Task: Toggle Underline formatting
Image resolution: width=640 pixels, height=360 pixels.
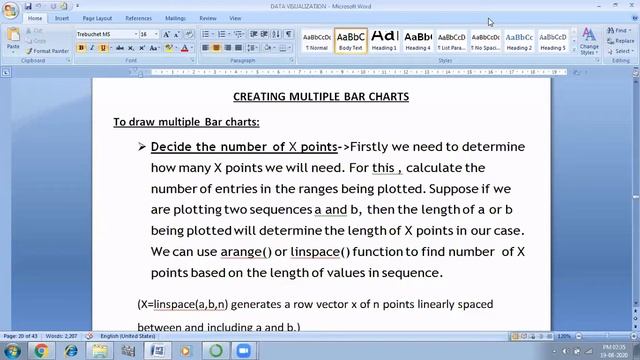Action: [x=103, y=48]
